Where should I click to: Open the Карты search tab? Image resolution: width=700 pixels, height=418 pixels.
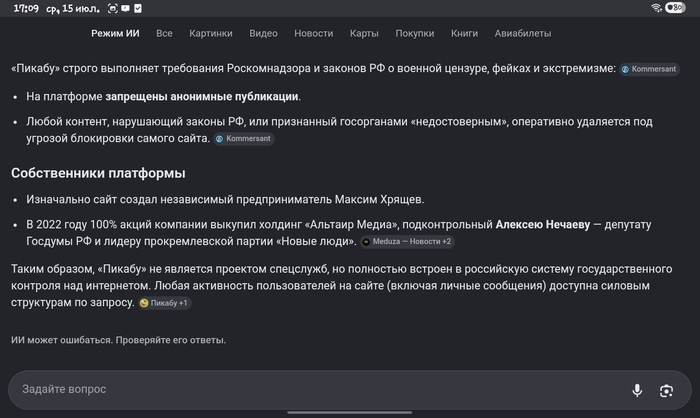pos(364,33)
